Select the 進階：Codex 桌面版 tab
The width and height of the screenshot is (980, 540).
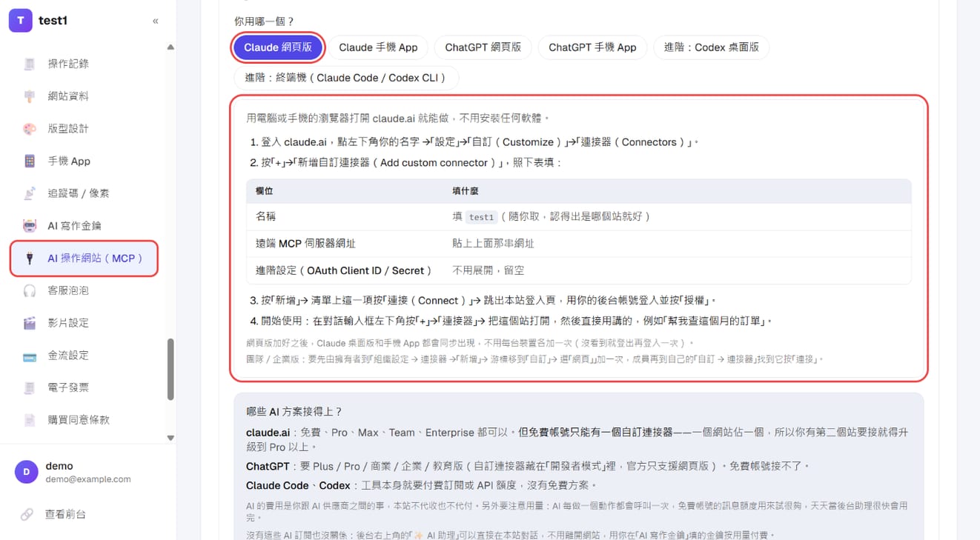tap(712, 47)
